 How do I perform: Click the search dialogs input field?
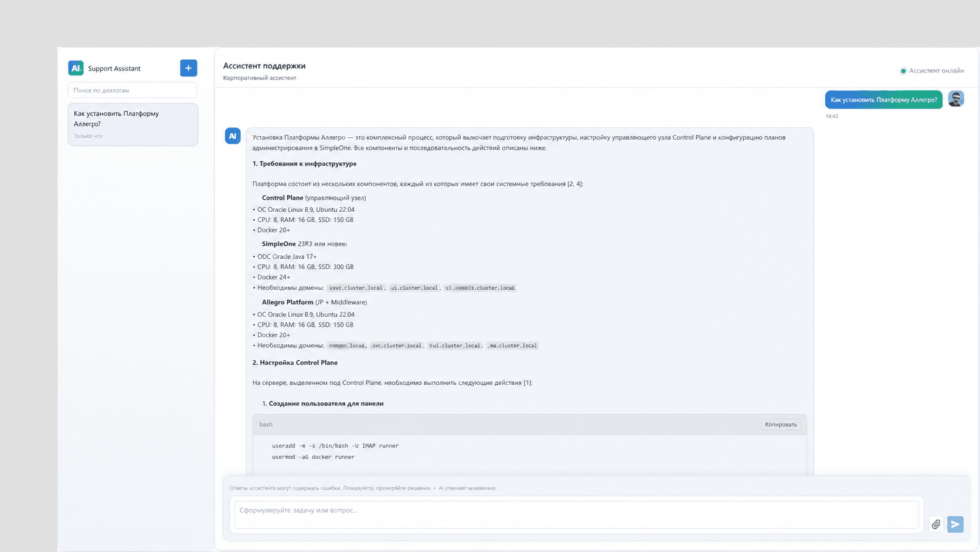pos(132,90)
